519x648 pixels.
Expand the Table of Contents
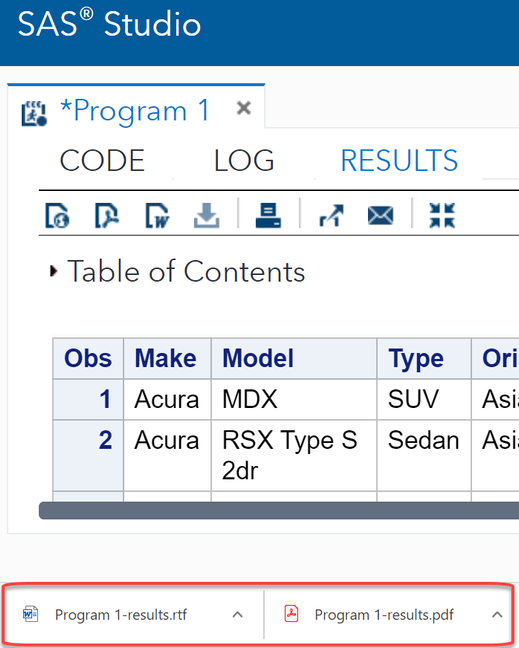click(x=53, y=271)
